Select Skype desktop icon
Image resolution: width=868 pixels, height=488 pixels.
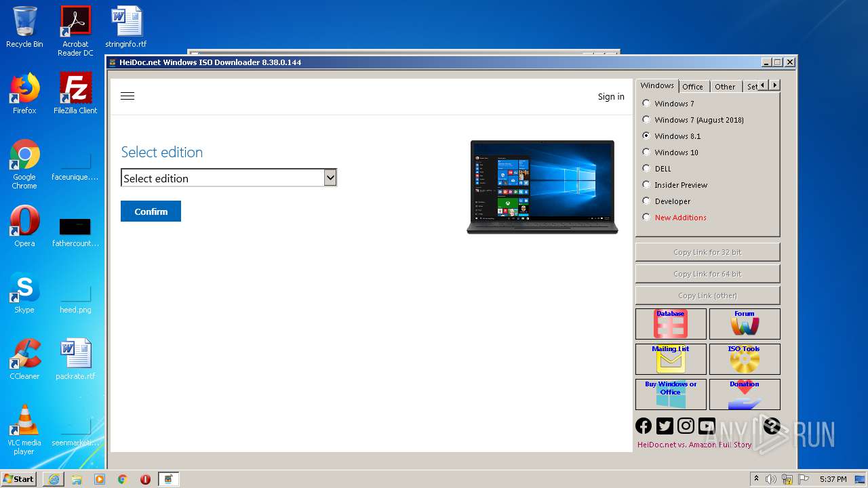pos(24,293)
